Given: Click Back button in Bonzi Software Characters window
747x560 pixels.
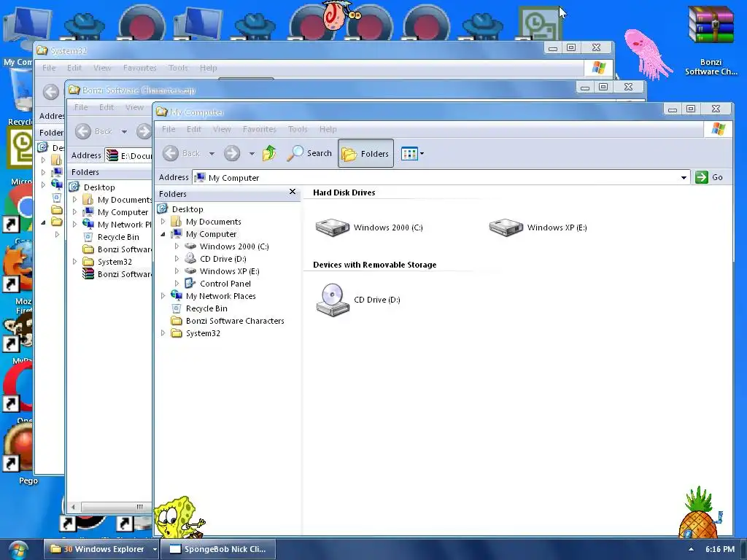Looking at the screenshot, I should tap(94, 131).
